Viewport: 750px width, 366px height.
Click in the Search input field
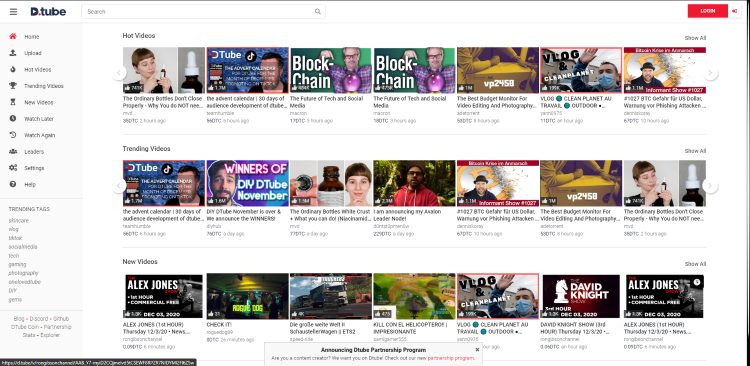(x=198, y=11)
